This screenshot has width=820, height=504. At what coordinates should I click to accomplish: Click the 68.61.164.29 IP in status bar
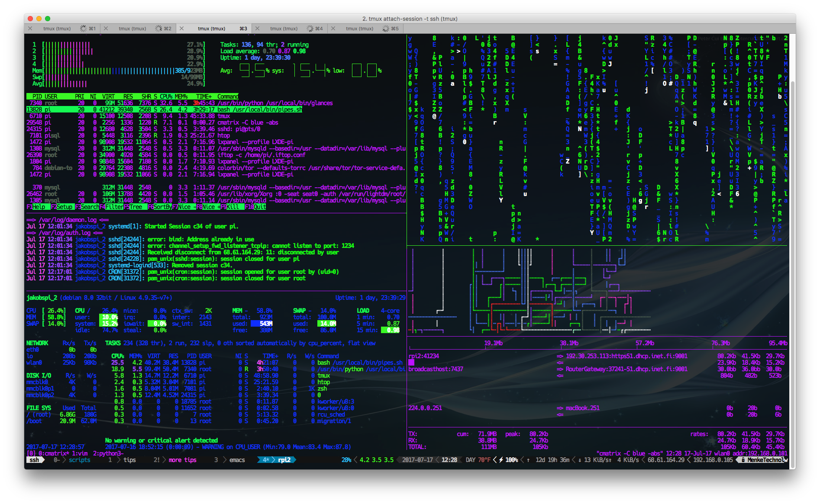[x=666, y=460]
